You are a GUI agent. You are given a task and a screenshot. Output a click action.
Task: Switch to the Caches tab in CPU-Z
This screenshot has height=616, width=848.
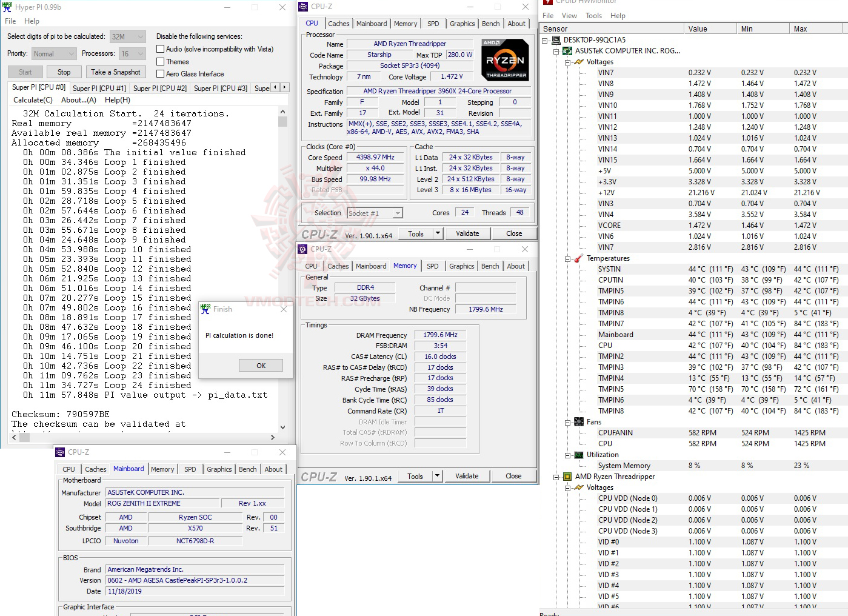[x=339, y=23]
